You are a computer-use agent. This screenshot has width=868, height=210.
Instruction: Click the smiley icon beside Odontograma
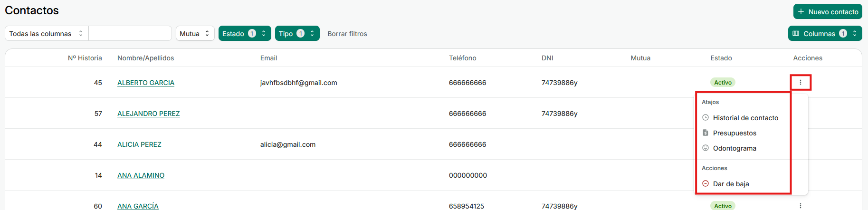(706, 148)
